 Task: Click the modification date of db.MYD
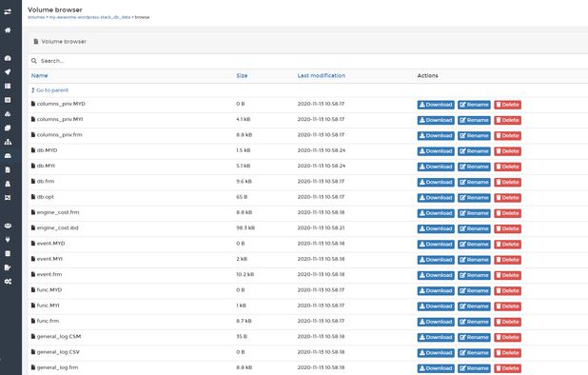pyautogui.click(x=322, y=150)
